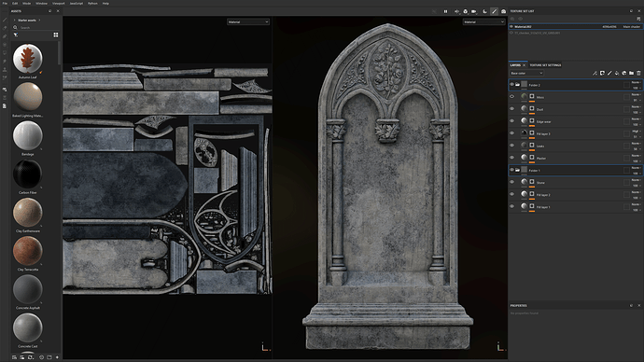The image size is (644, 362).
Task: Select Concrete Asphalt material thumbnail
Action: [27, 289]
